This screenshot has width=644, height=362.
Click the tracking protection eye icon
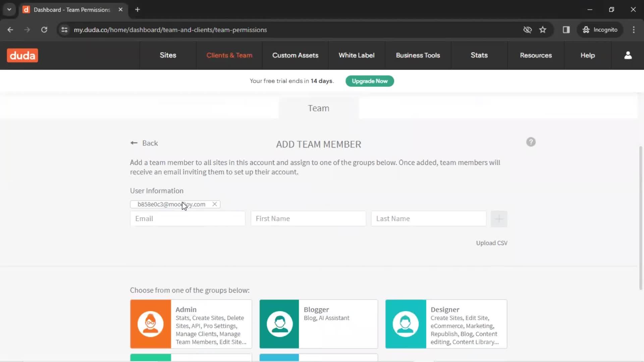[x=527, y=30]
